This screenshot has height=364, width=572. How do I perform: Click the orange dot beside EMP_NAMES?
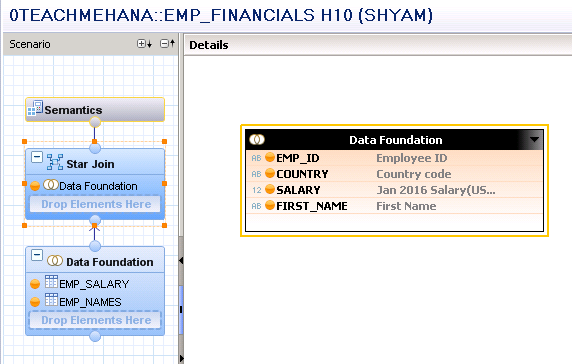(x=35, y=302)
